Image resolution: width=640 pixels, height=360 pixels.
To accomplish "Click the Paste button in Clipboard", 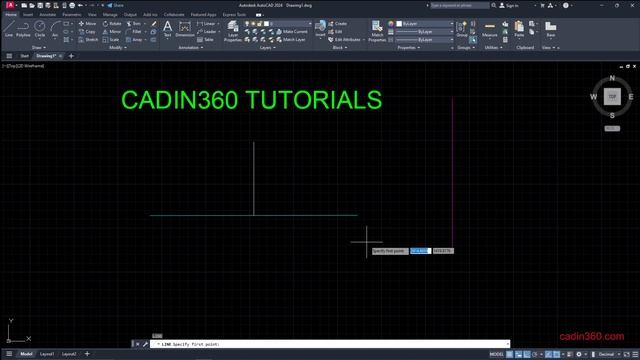I will pos(519,29).
